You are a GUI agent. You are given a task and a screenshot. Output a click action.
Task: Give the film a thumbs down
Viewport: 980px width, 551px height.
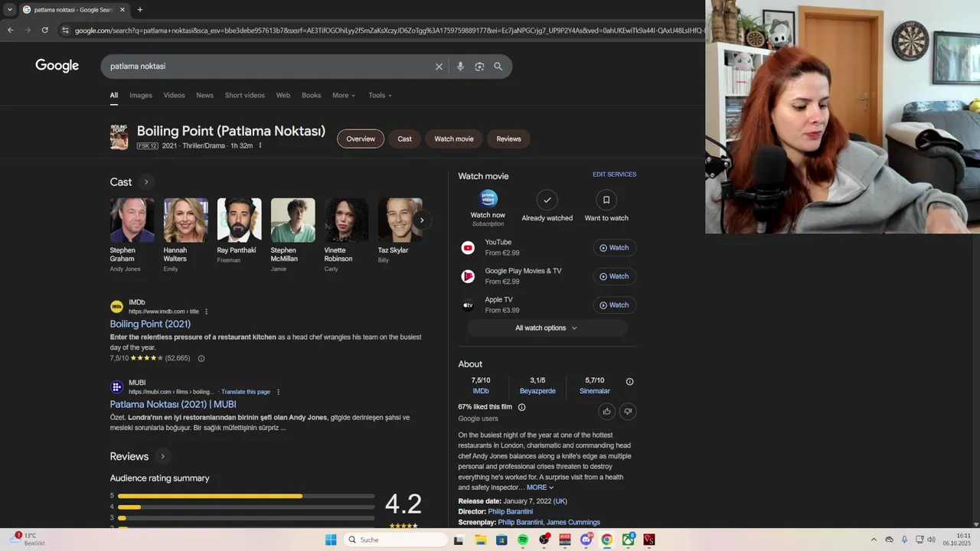(628, 412)
